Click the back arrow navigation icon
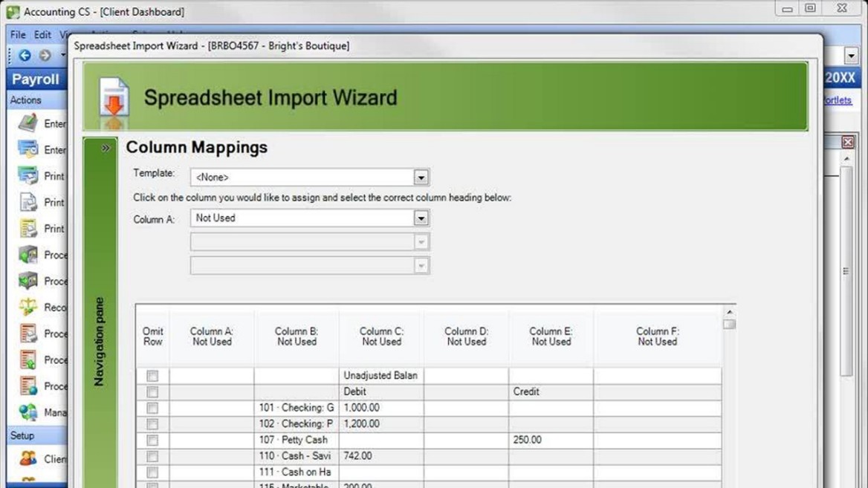 point(25,55)
